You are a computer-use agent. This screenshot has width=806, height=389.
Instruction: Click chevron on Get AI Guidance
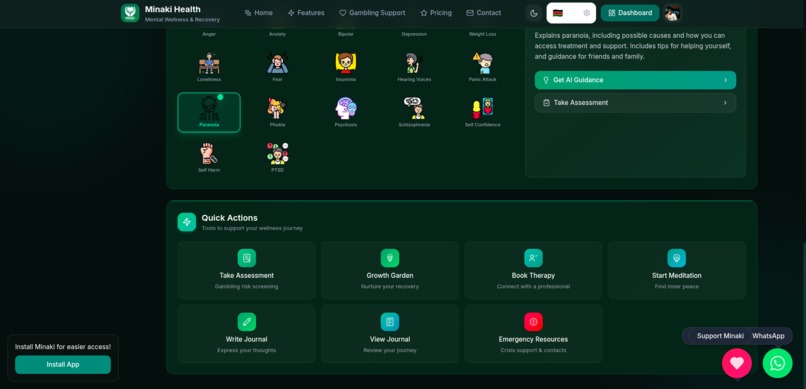(x=725, y=80)
